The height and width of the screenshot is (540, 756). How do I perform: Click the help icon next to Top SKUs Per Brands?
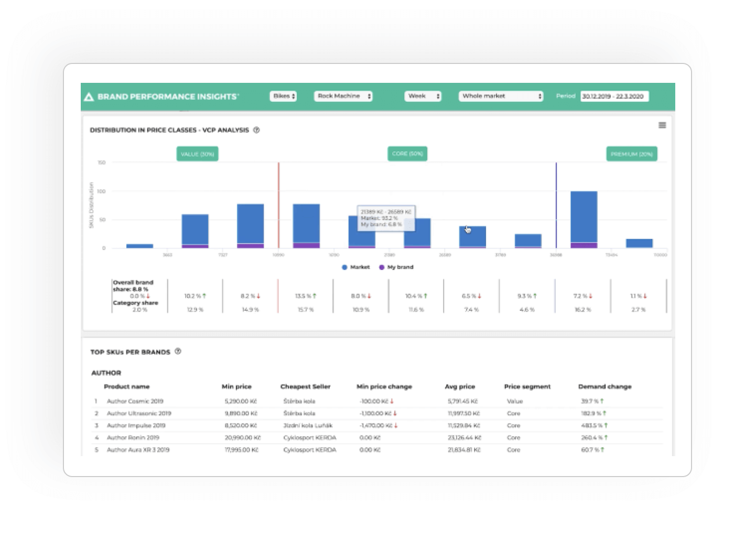178,351
